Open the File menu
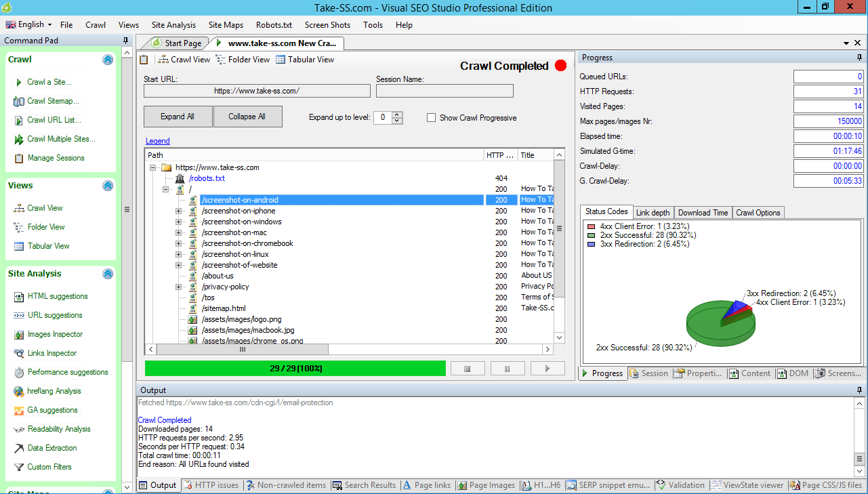This screenshot has width=868, height=494. point(66,25)
